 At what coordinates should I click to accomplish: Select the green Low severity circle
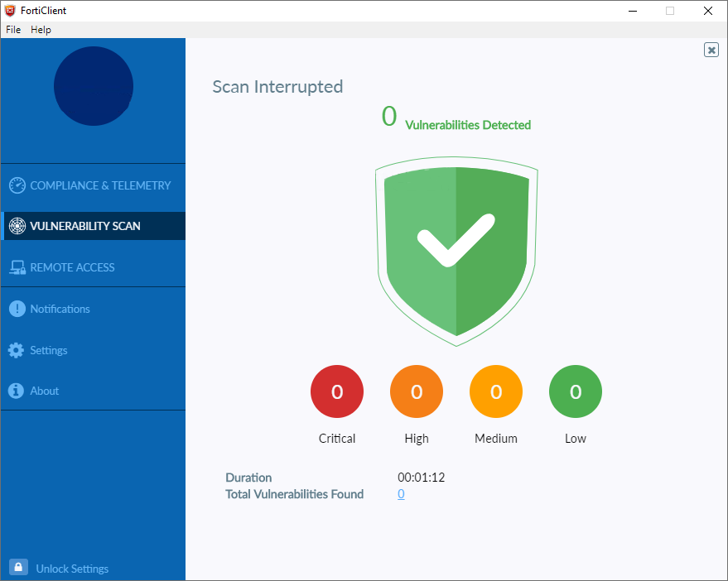click(575, 391)
